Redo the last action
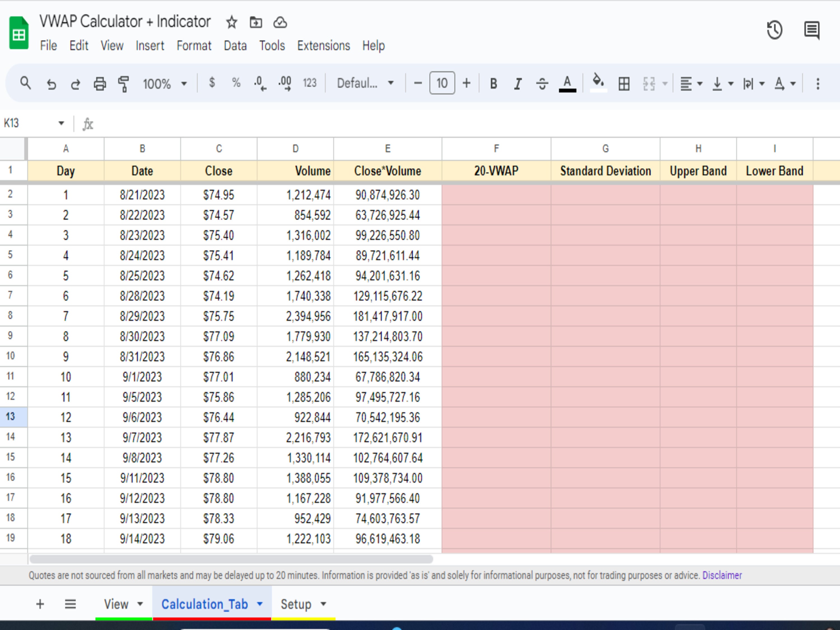Viewport: 840px width, 630px height. click(x=76, y=83)
